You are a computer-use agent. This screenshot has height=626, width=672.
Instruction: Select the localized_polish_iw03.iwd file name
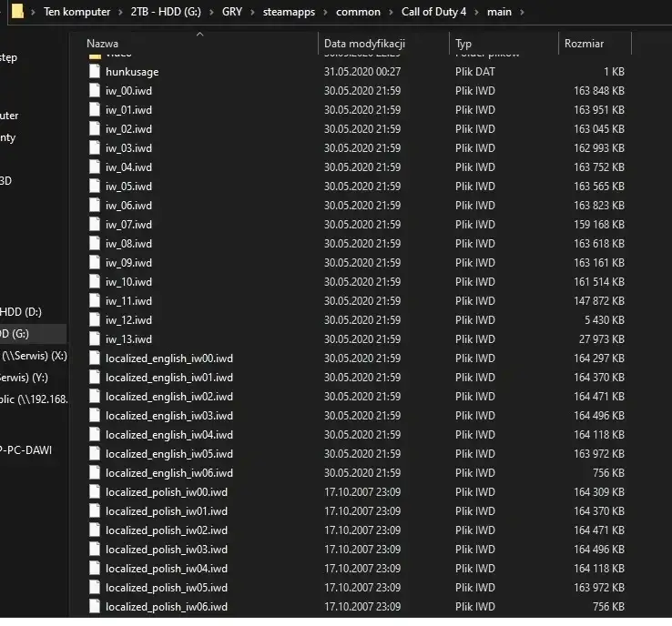[x=167, y=550]
